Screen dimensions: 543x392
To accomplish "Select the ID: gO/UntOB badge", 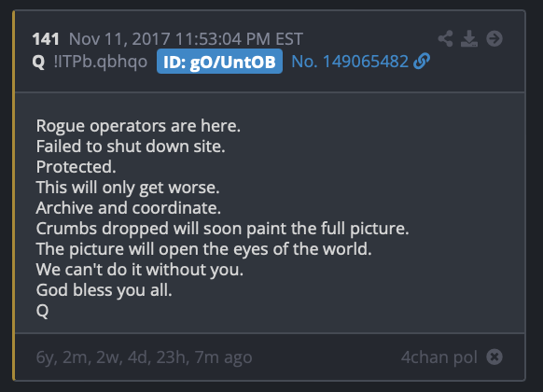I will 219,62.
